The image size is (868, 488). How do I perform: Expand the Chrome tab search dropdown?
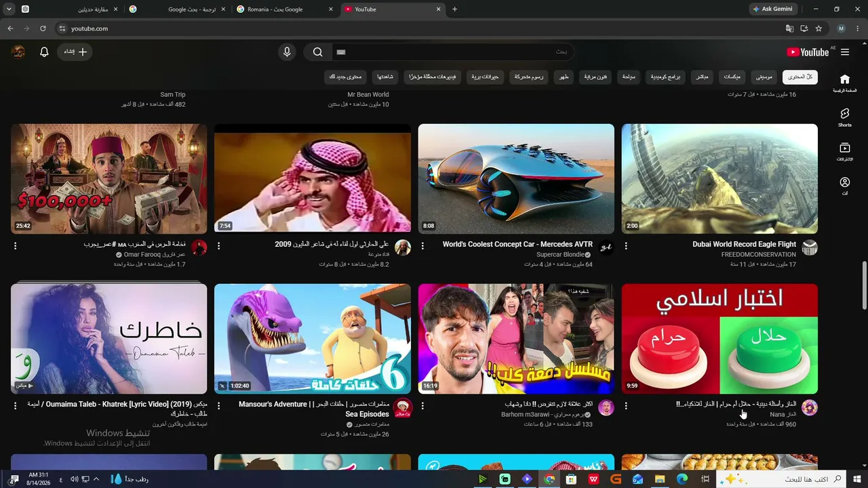click(9, 9)
